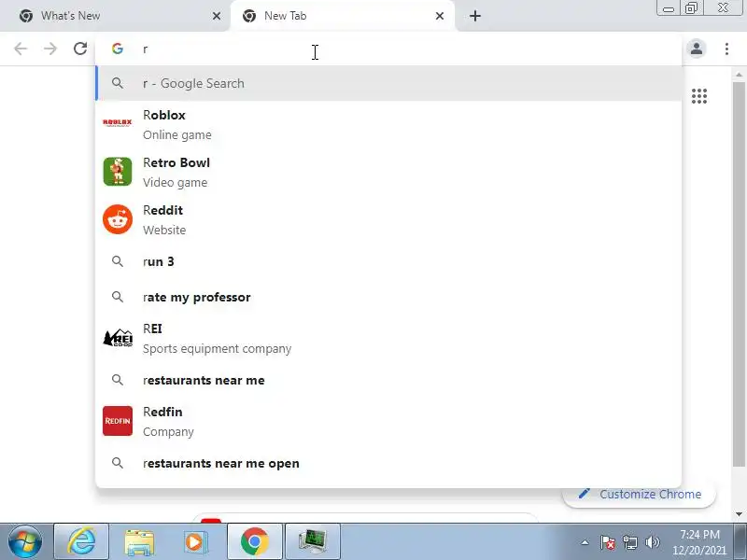Open the Chrome three-dot menu
Image resolution: width=747 pixels, height=560 pixels.
coord(726,49)
